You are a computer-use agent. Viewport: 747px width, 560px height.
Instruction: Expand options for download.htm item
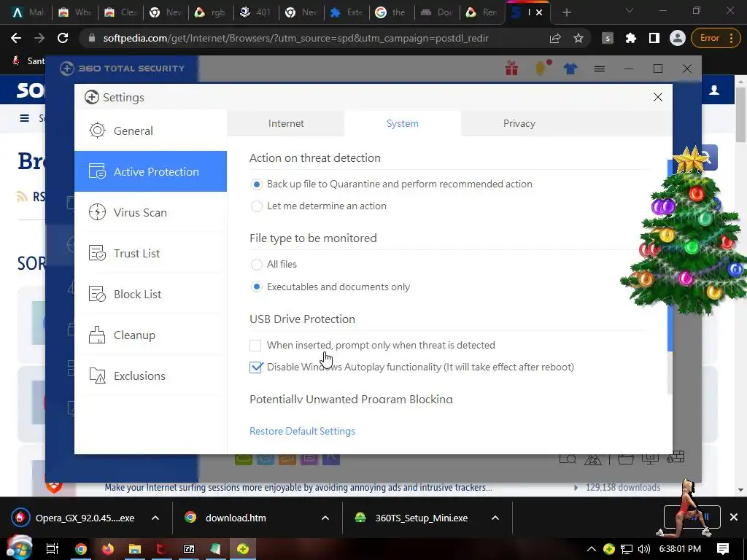tap(325, 518)
